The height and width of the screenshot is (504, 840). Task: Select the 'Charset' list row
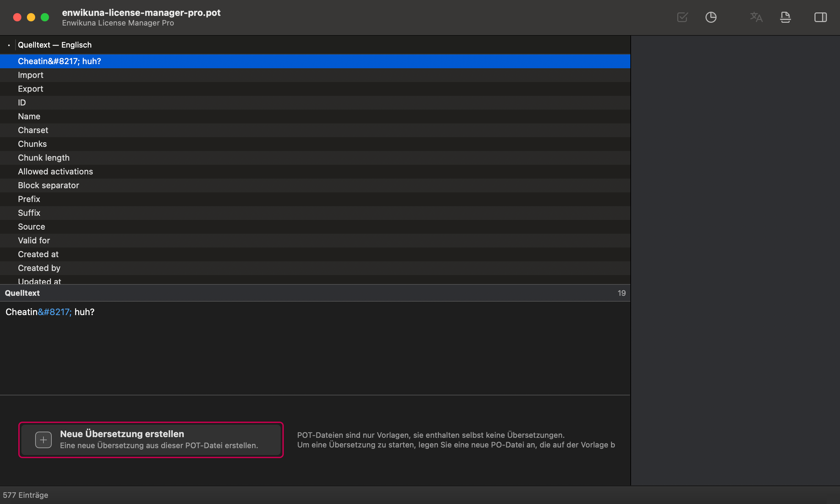pos(315,130)
